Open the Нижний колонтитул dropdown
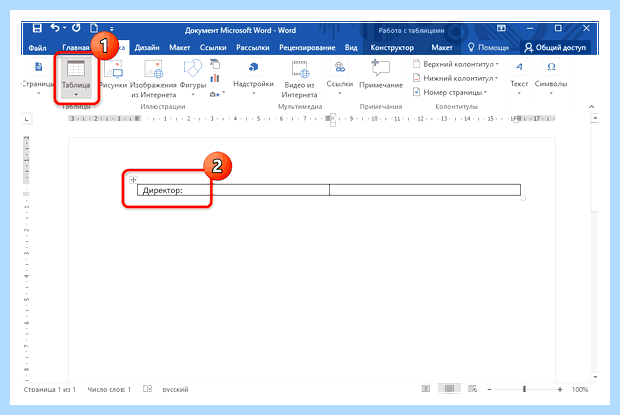The image size is (620, 415). click(x=456, y=78)
